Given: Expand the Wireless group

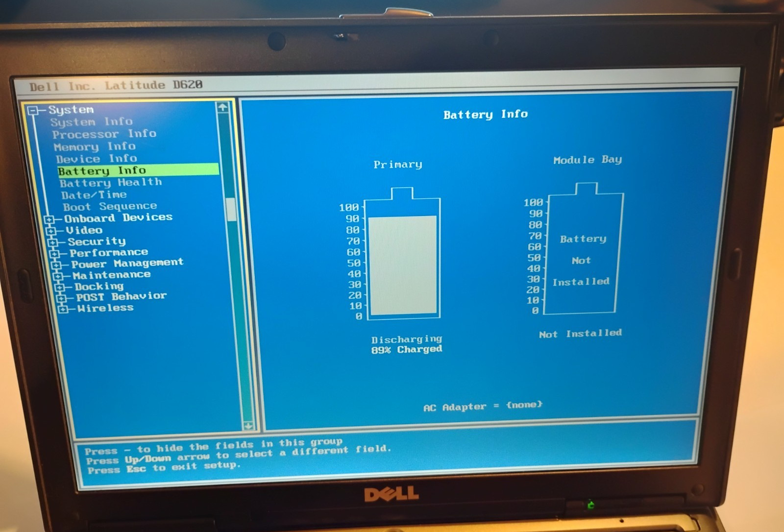Looking at the screenshot, I should click(63, 309).
